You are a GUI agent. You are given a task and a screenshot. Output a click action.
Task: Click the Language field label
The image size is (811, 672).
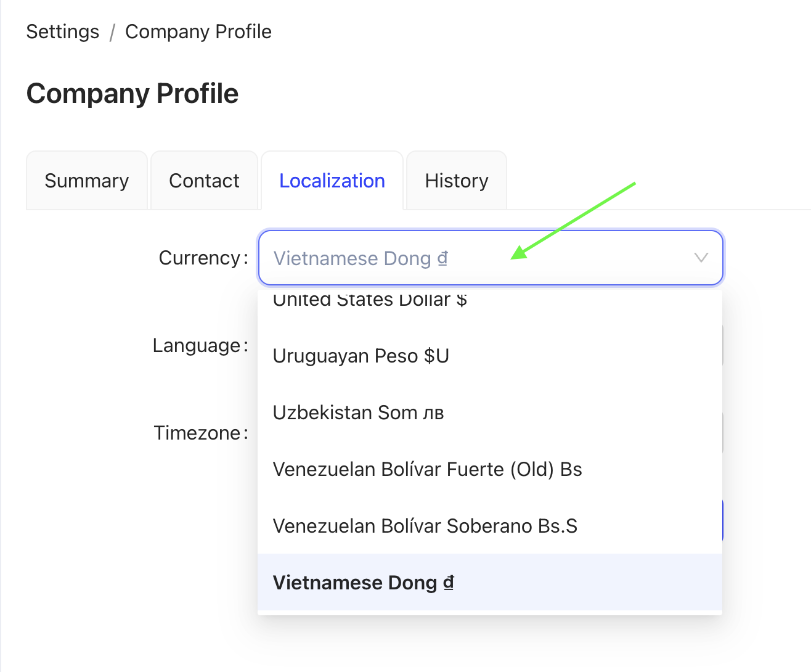click(x=197, y=345)
